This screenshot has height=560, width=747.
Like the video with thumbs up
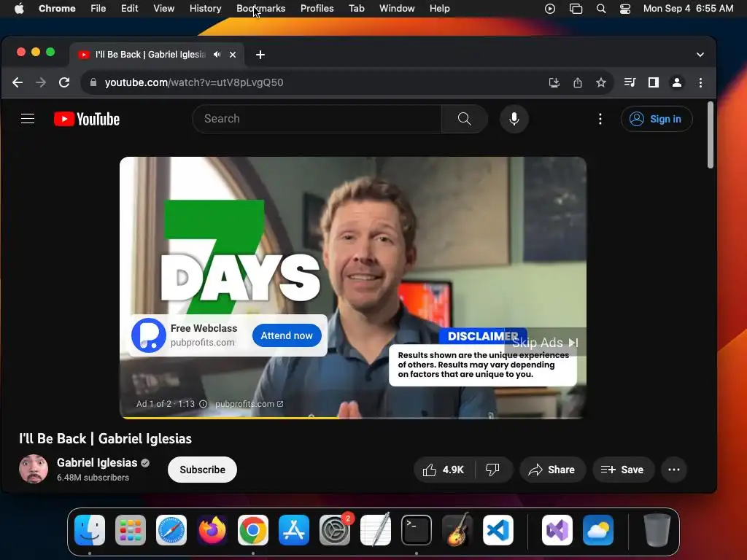[443, 470]
